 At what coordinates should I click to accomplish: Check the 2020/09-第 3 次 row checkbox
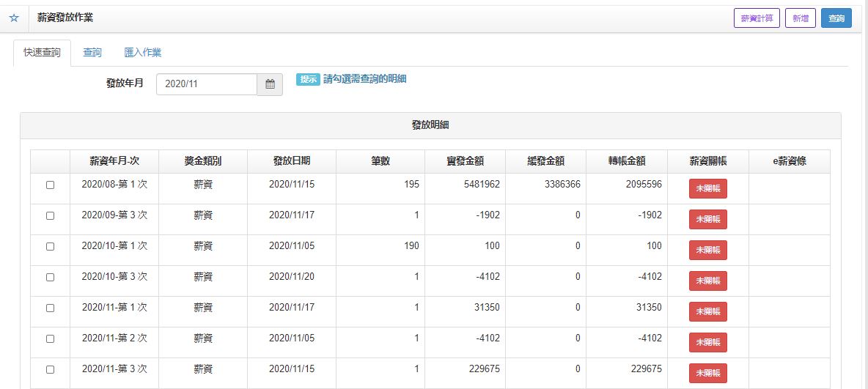point(50,216)
